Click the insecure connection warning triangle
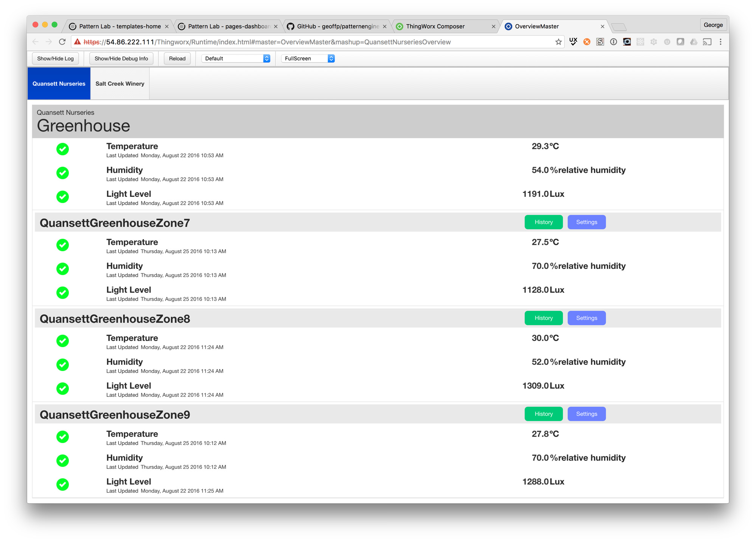The image size is (756, 542). click(77, 42)
